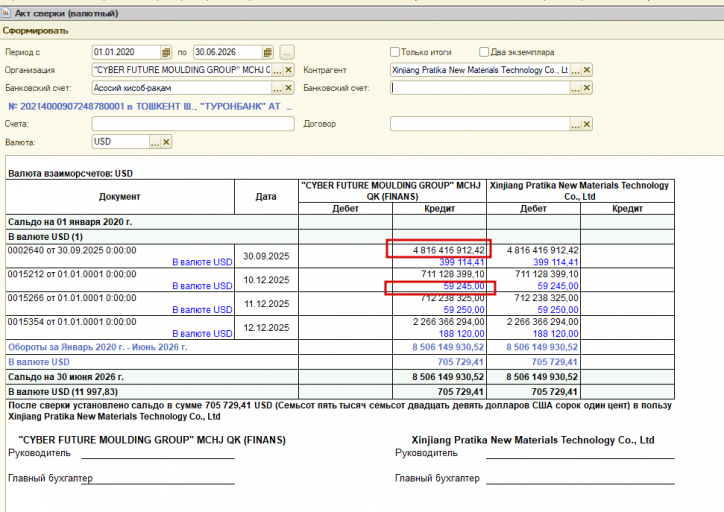Clear Асосий хисоб-ракам bank account field

[x=289, y=88]
